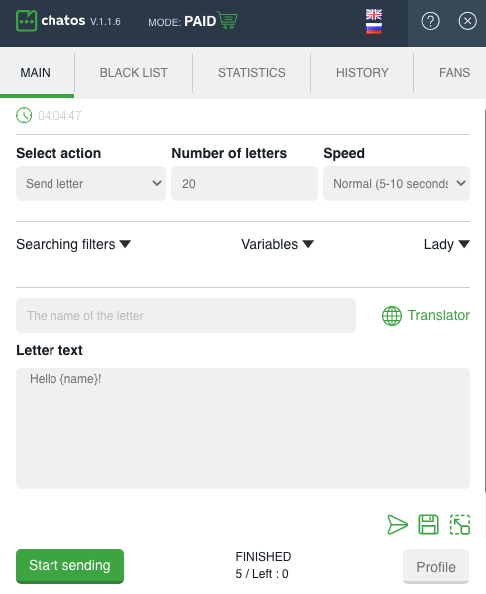
Task: Switch language with the UK flag
Action: [x=373, y=15]
